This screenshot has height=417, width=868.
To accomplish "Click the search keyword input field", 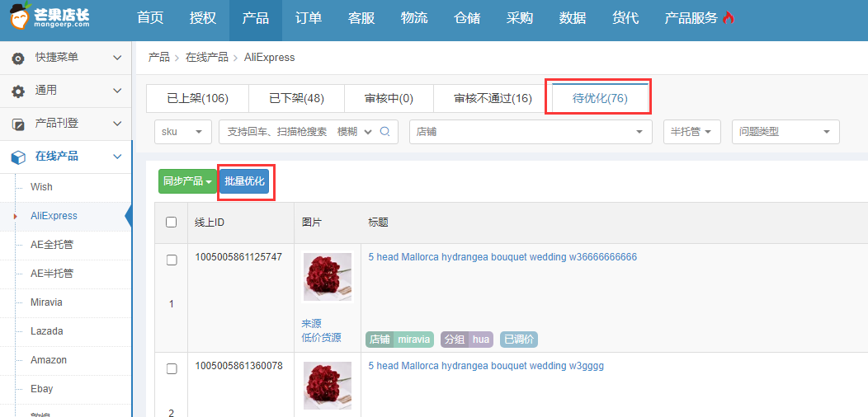I will click(276, 132).
